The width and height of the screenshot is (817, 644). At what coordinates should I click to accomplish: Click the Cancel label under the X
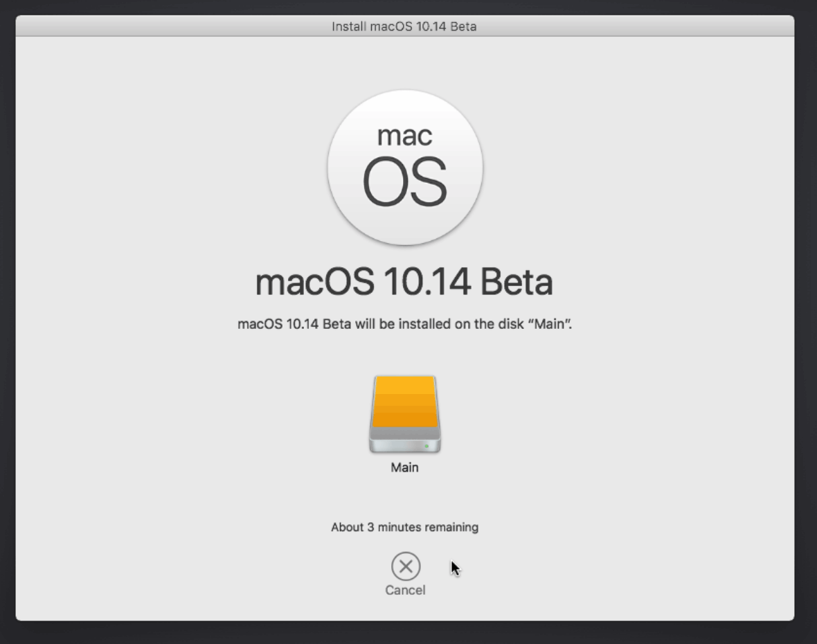click(x=405, y=590)
